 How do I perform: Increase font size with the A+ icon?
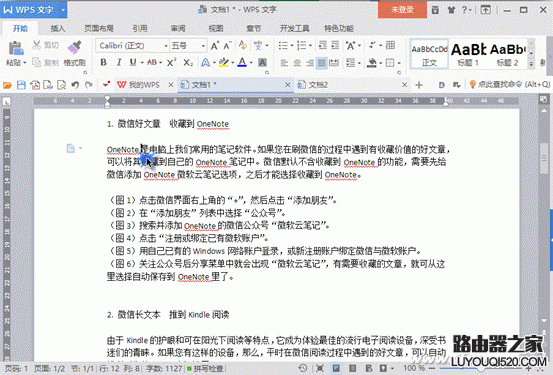tap(214, 46)
